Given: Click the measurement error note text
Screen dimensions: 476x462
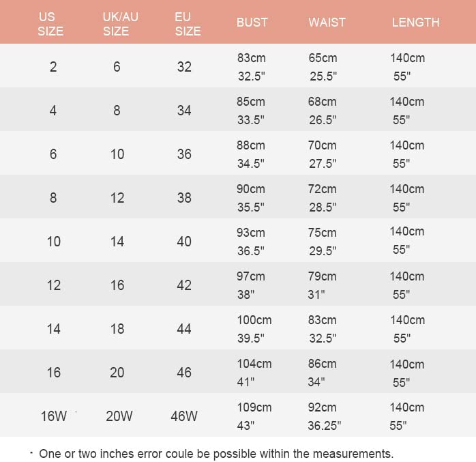Looking at the screenshot, I should click(x=216, y=454).
